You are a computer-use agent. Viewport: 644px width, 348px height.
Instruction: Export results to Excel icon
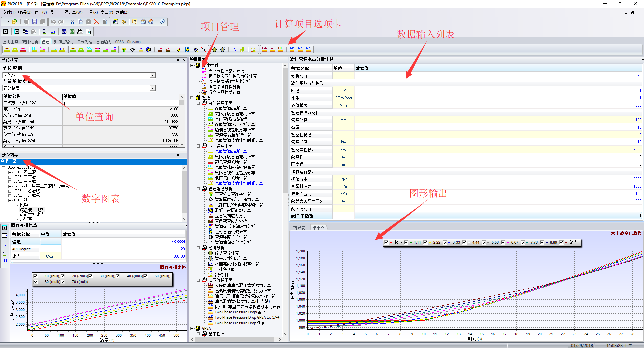(x=72, y=31)
